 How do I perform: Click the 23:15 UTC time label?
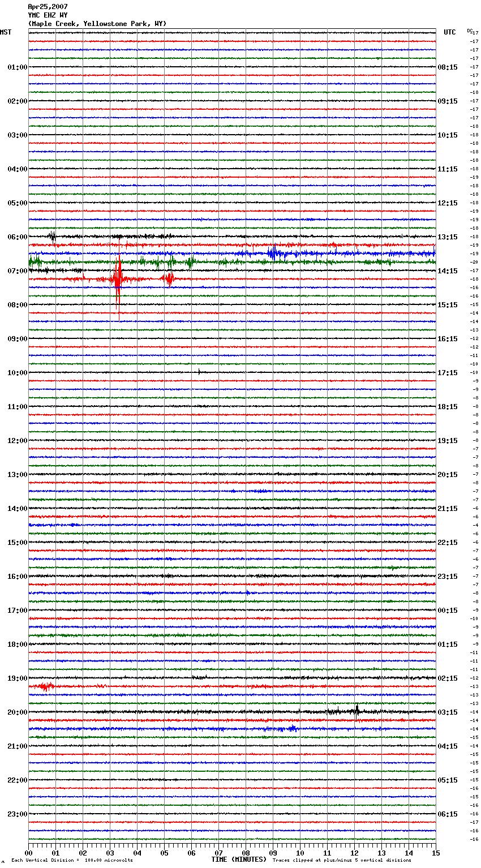[448, 577]
